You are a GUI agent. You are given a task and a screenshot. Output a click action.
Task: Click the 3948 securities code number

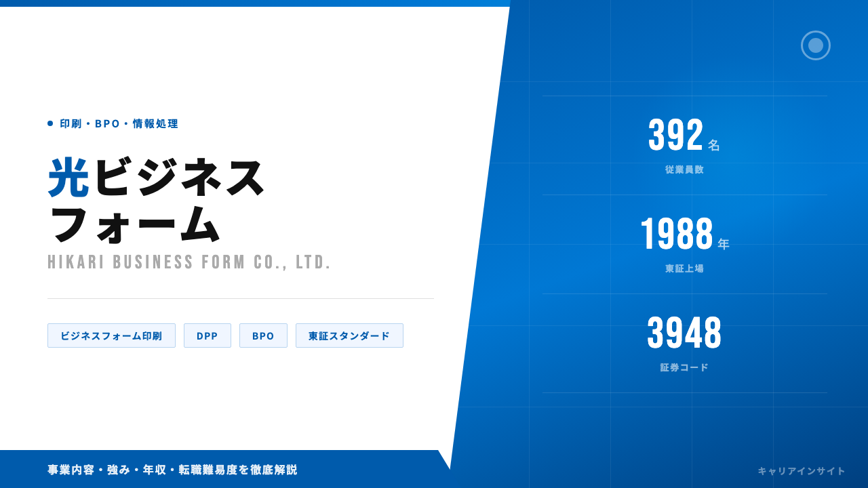(x=685, y=333)
